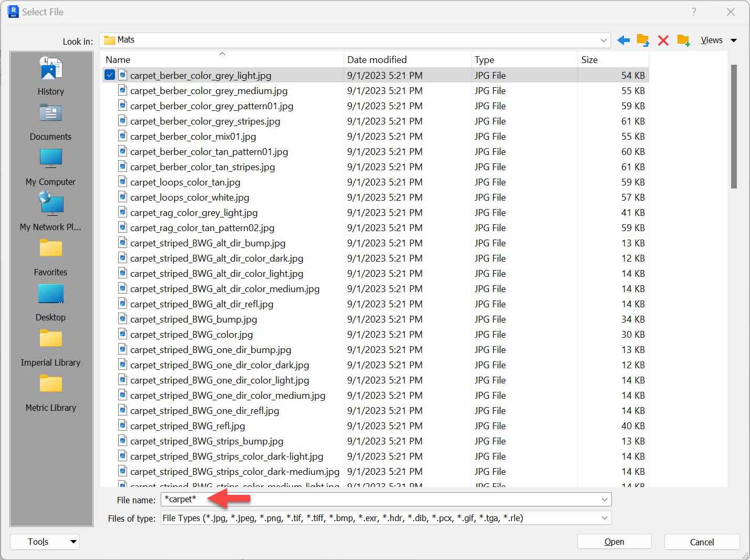Uncheck carpet_berber_color_grey_light.jpg checkbox
The image size is (750, 560).
pos(109,75)
